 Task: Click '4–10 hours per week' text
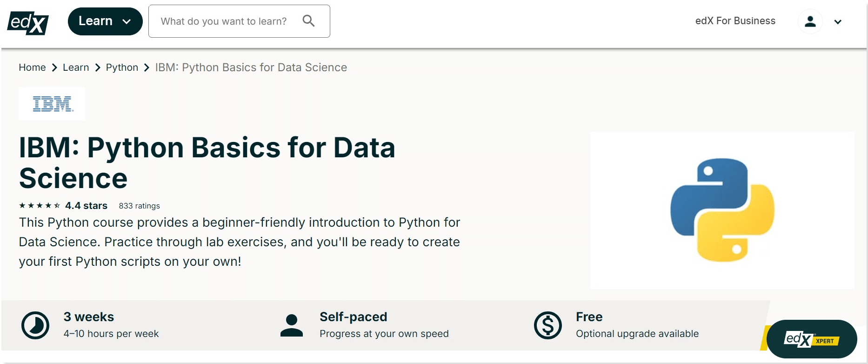pyautogui.click(x=111, y=334)
